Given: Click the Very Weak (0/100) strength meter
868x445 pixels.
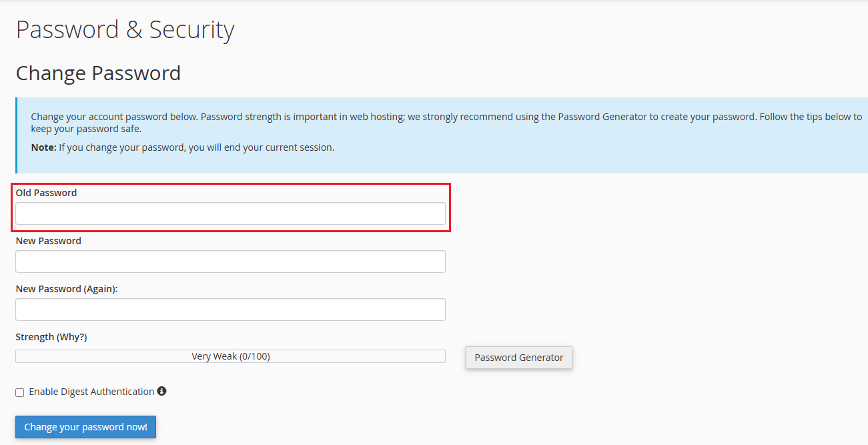Looking at the screenshot, I should 230,356.
